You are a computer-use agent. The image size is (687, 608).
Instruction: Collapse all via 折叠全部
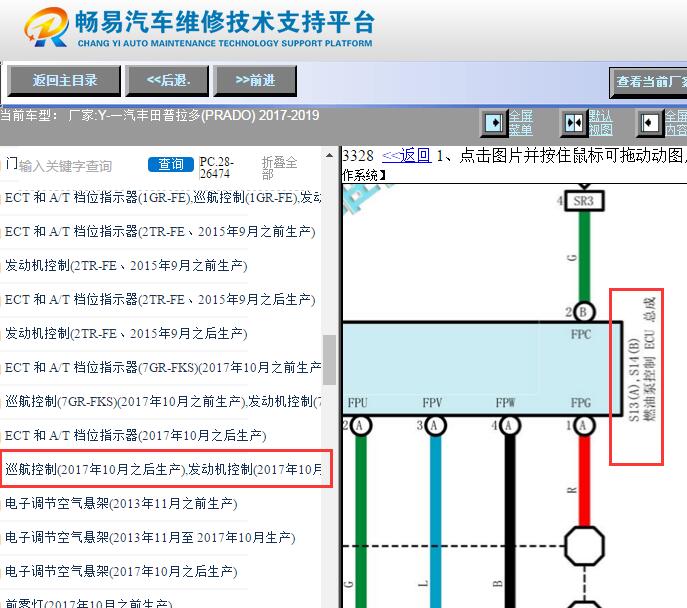click(279, 168)
